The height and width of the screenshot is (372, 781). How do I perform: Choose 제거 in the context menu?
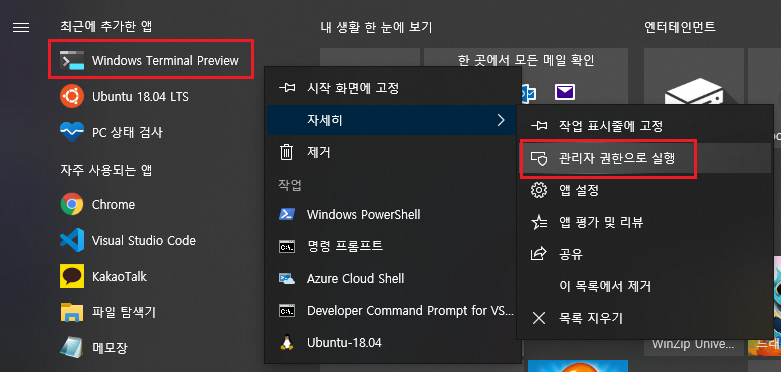[391, 152]
